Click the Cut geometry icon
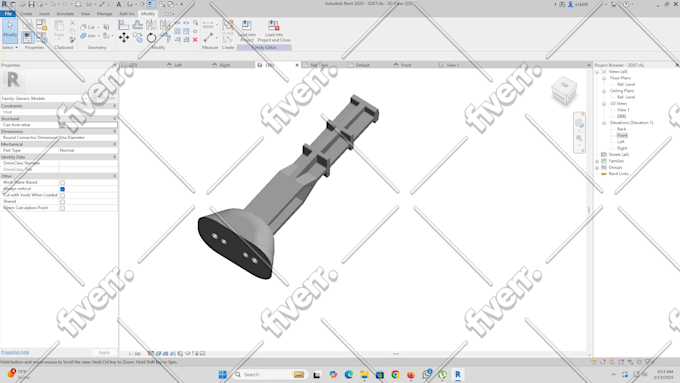The image size is (680, 383). (83, 27)
